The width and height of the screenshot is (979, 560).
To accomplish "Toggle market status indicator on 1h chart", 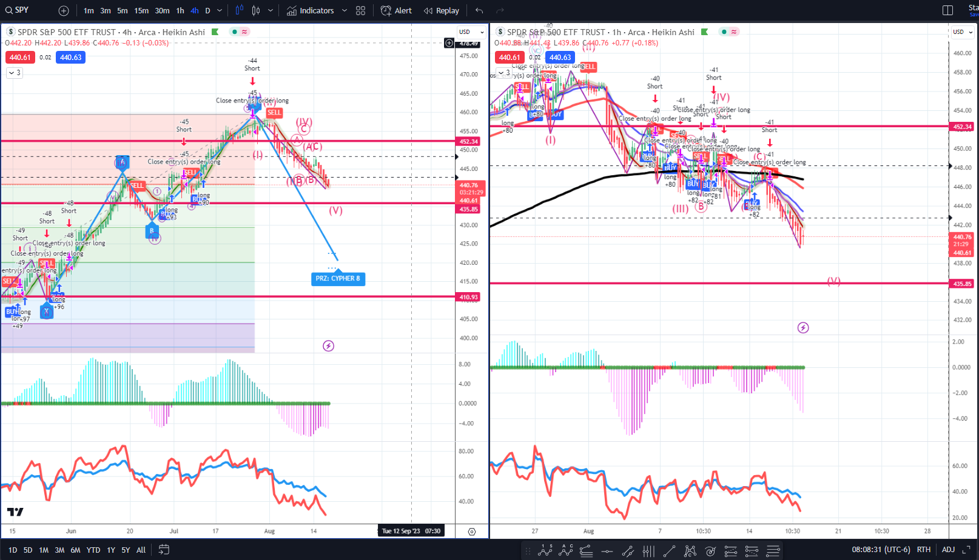I will (724, 32).
